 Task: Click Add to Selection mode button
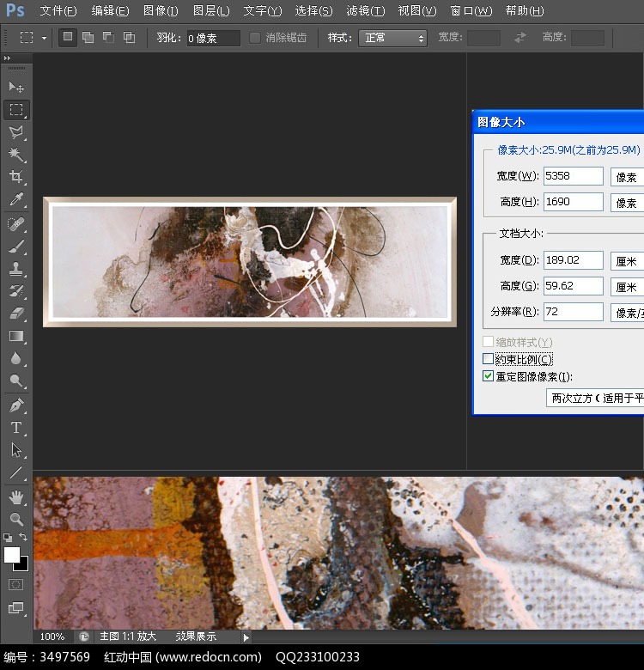pyautogui.click(x=88, y=38)
